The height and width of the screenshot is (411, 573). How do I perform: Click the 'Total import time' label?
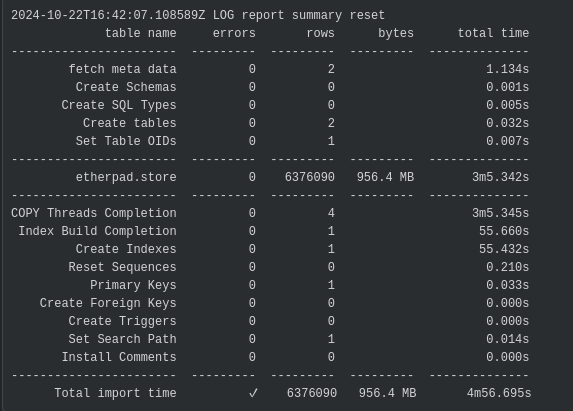(x=115, y=393)
